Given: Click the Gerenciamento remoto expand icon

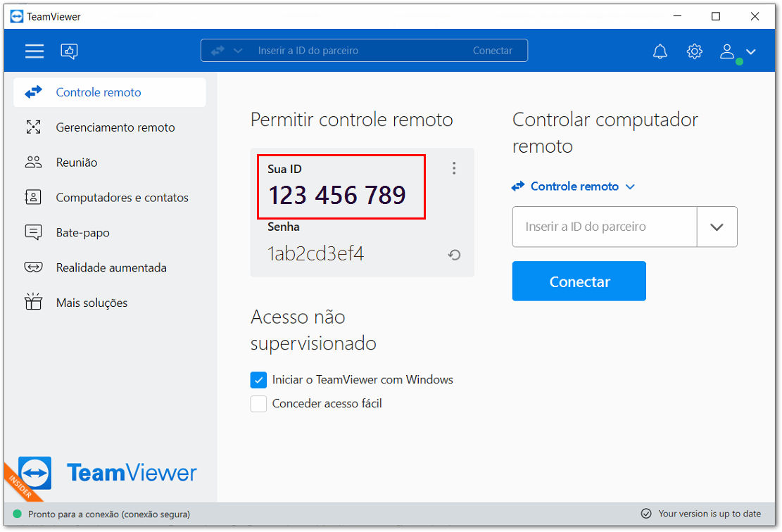Looking at the screenshot, I should click(33, 127).
